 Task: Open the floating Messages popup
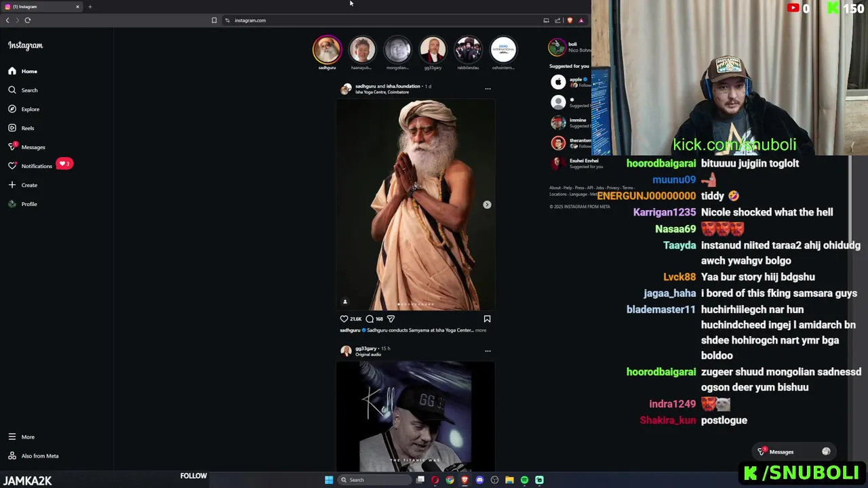coord(793,452)
